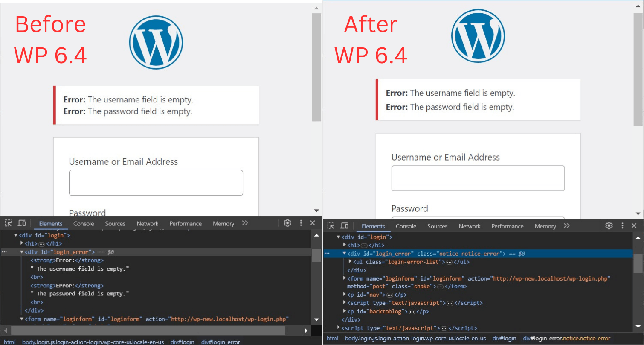Show more DevTools tabs in the After panel
The image size is (644, 345).
point(566,226)
